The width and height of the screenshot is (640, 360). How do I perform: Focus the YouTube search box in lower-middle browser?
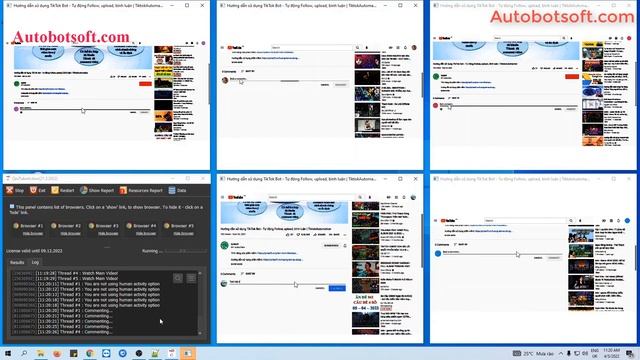312,197
